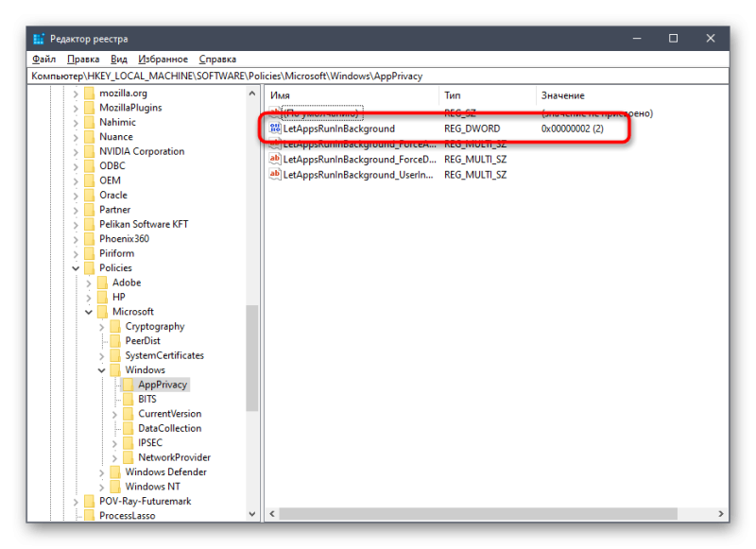
Task: Sort by the Тип column header
Action: [x=488, y=95]
